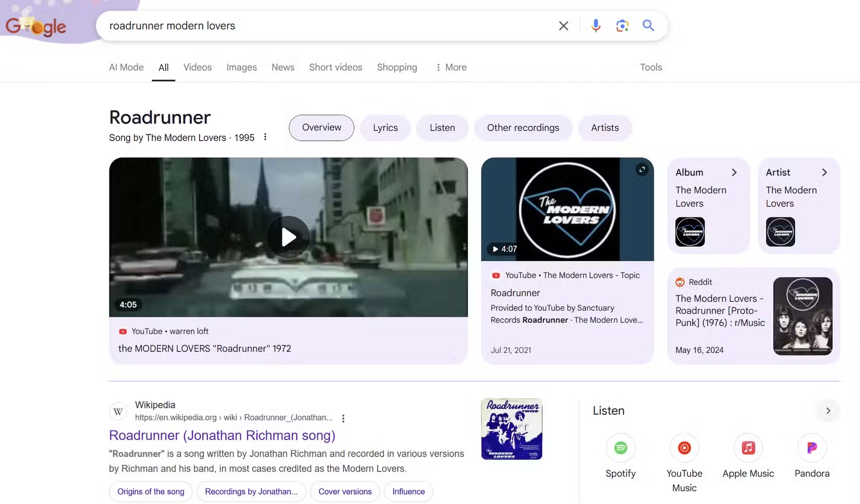Open Spotify from the Listen section

[x=620, y=448]
